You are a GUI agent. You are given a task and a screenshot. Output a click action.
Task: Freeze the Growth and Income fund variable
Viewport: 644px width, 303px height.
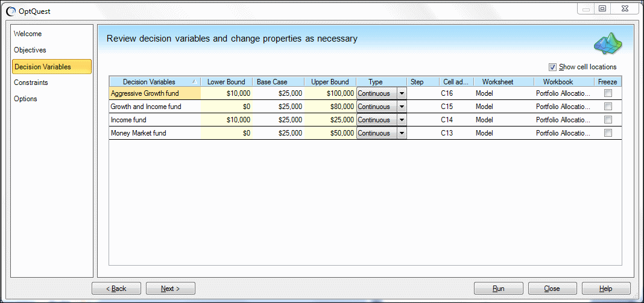pos(608,107)
